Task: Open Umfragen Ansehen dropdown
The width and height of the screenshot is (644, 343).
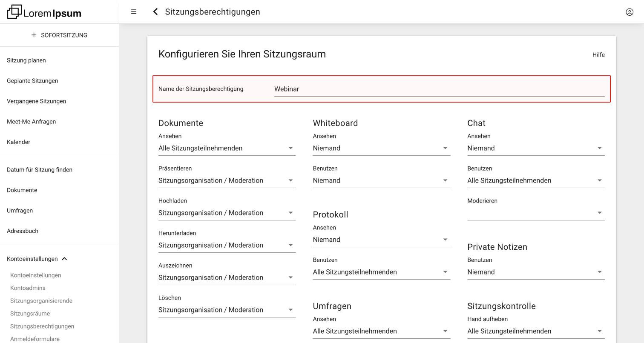Action: click(x=382, y=331)
